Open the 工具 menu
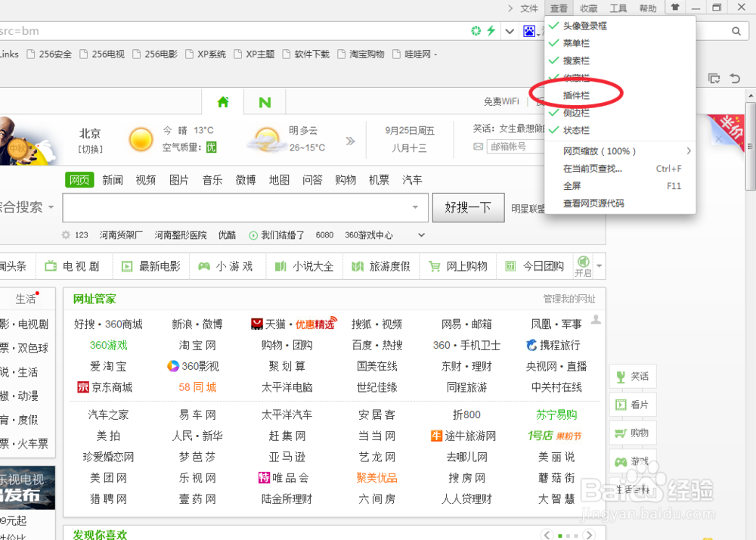The width and height of the screenshot is (756, 540). pos(618,8)
